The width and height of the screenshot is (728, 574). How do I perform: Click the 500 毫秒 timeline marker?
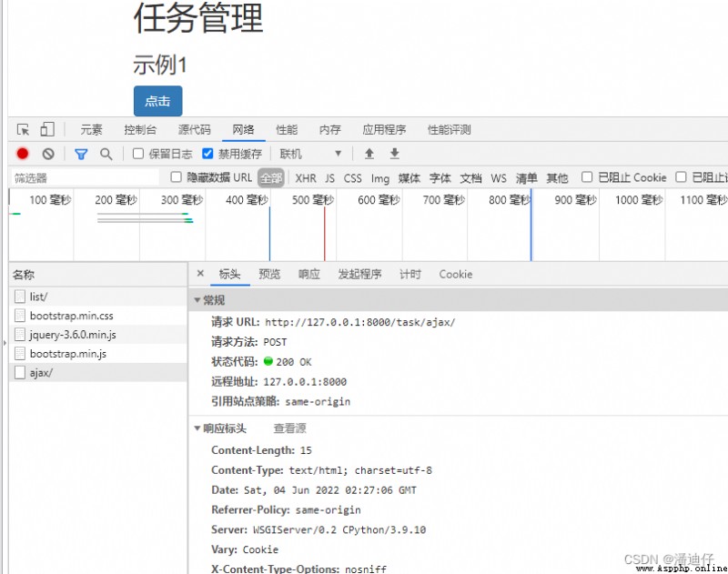coord(313,200)
